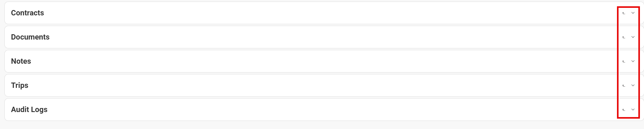Select the Notes heading text

click(x=21, y=61)
